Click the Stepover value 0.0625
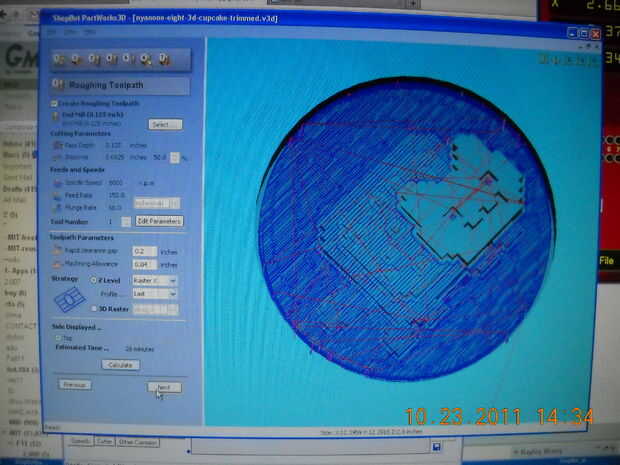Screen dimensions: 620x465 point(115,157)
